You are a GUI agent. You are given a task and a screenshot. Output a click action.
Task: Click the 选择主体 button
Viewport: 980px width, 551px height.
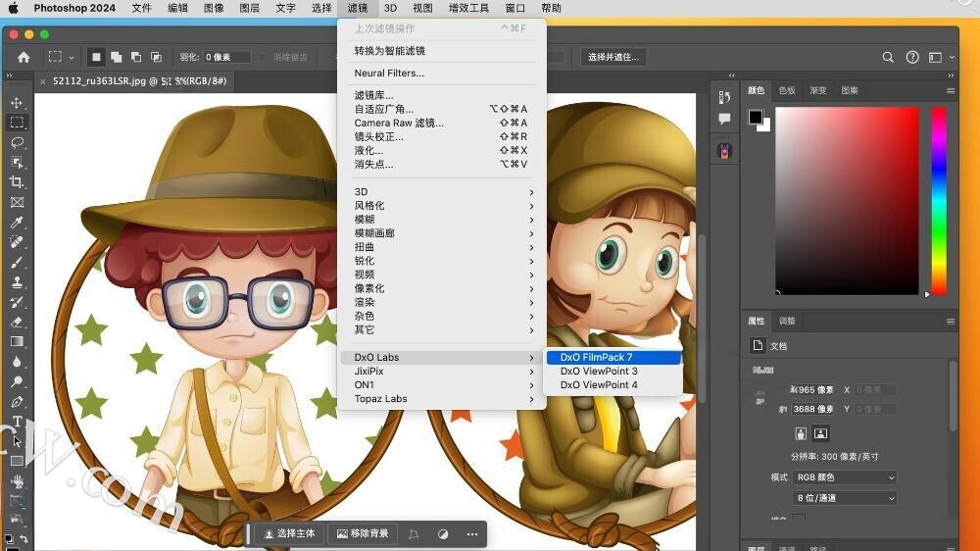click(x=289, y=533)
